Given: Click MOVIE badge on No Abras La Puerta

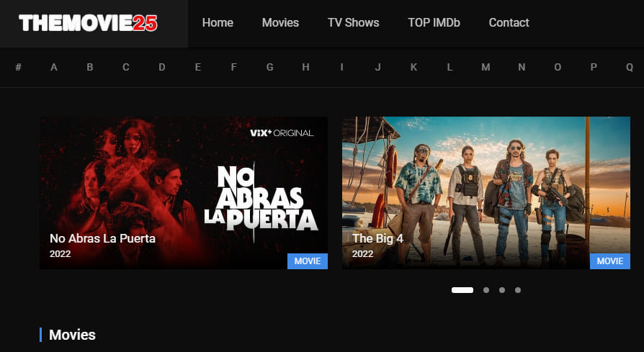Looking at the screenshot, I should tap(308, 261).
